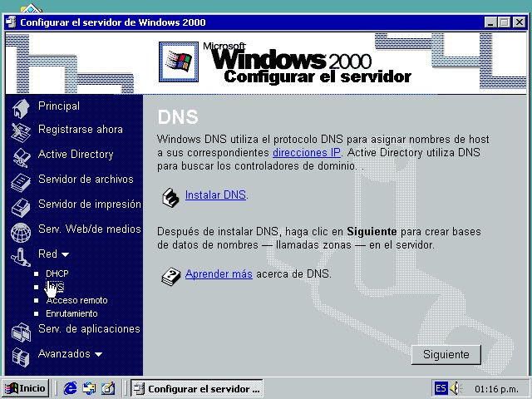Click the Windows logo icon in banner
This screenshot has height=399, width=532.
tap(179, 62)
